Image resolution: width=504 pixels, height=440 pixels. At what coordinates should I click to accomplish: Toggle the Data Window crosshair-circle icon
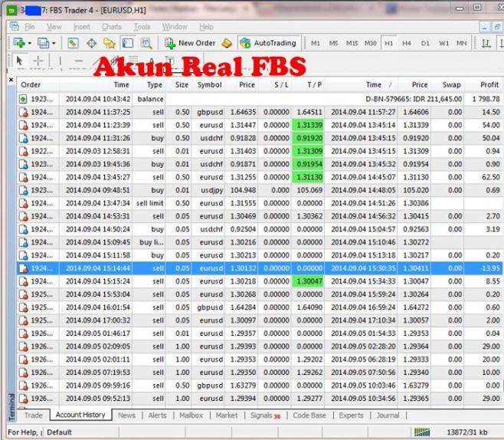pos(92,43)
